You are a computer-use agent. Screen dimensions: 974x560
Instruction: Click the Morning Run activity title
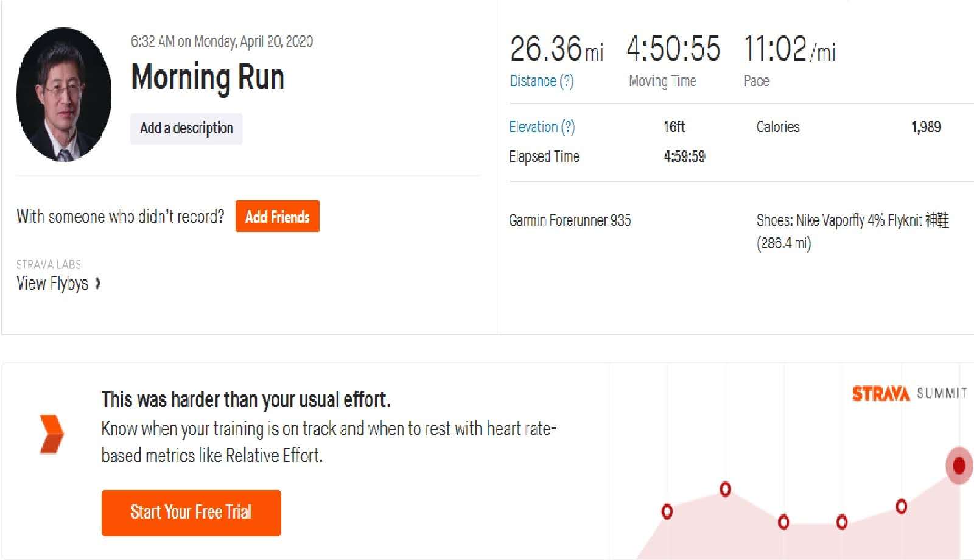[208, 77]
